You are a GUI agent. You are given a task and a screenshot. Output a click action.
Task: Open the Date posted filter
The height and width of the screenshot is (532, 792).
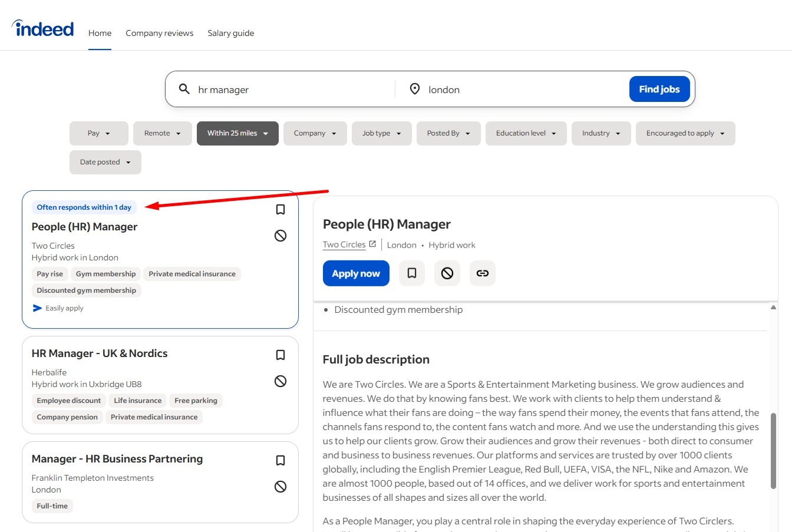pyautogui.click(x=105, y=162)
